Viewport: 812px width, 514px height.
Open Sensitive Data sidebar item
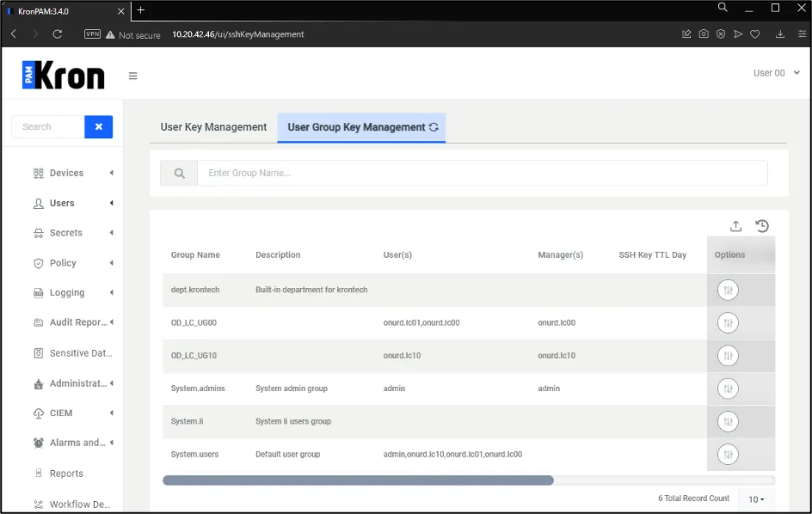click(72, 353)
